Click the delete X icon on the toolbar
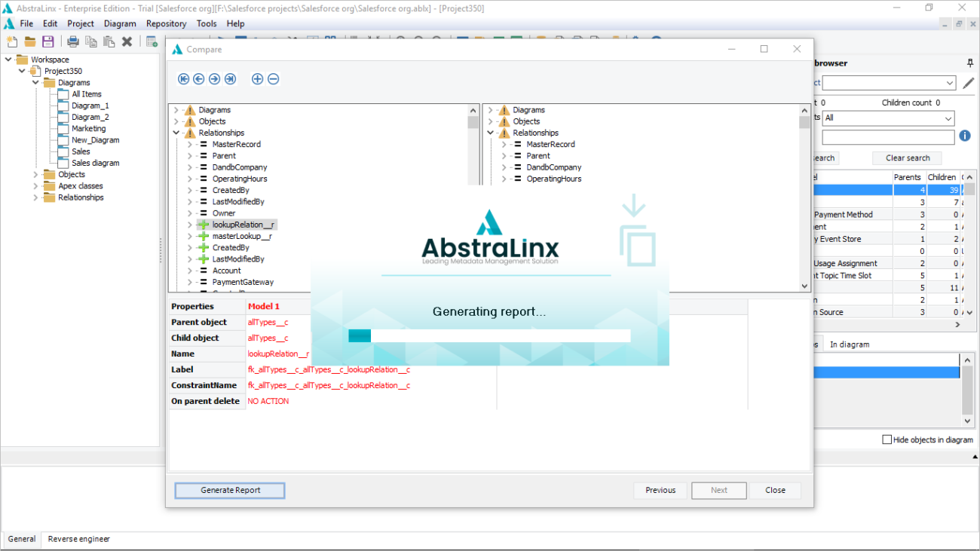The image size is (980, 551). click(x=127, y=41)
